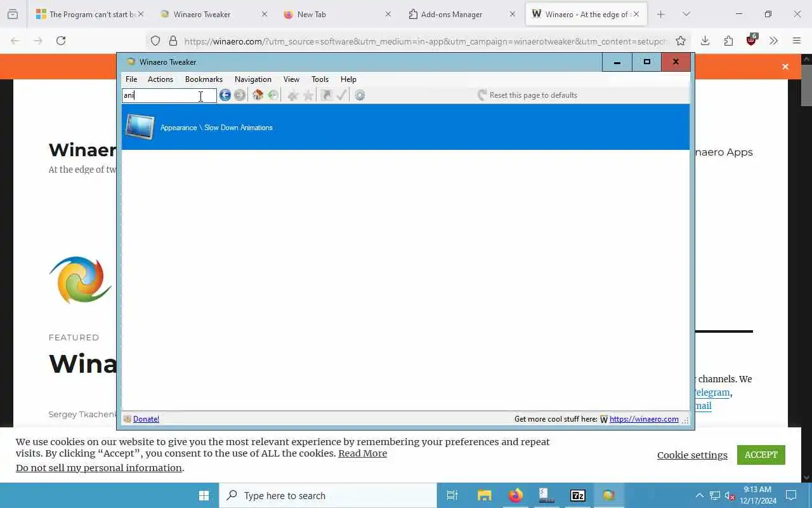Click the Home icon in Winaero Tweaker toolbar
812x508 pixels.
[x=258, y=95]
